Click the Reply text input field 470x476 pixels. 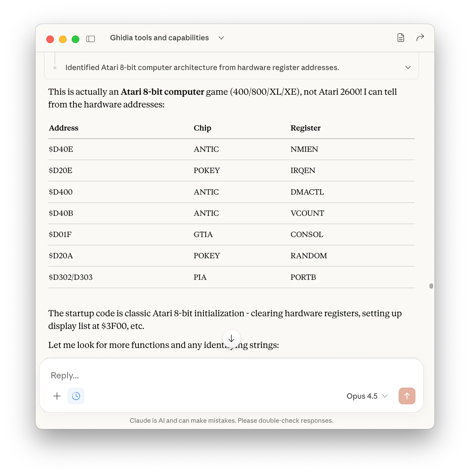coord(222,376)
